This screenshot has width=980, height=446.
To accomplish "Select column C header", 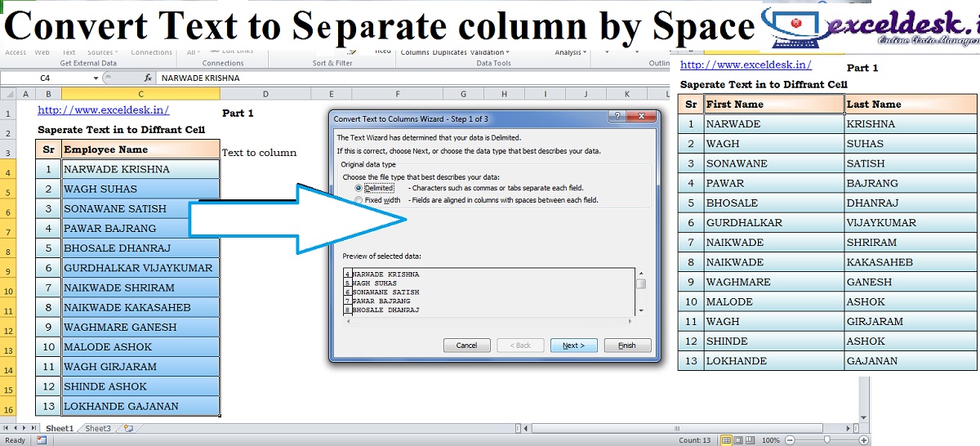I will (140, 95).
